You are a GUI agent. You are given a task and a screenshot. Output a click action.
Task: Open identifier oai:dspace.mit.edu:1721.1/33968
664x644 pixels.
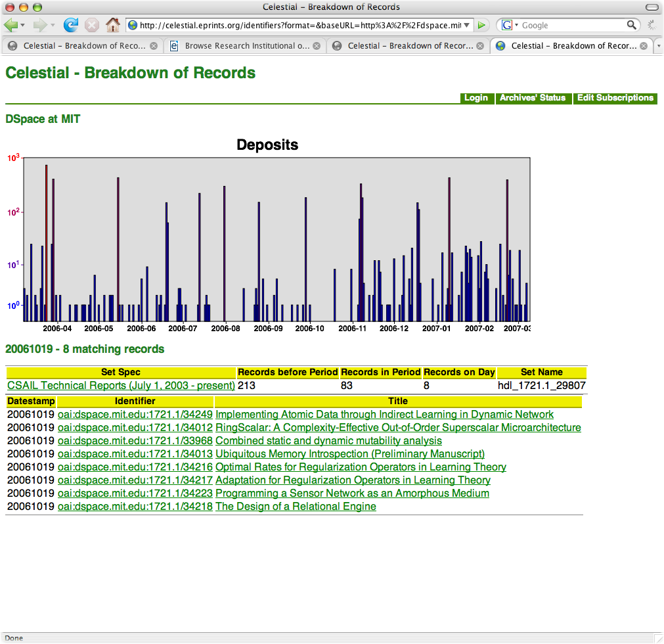tap(135, 441)
